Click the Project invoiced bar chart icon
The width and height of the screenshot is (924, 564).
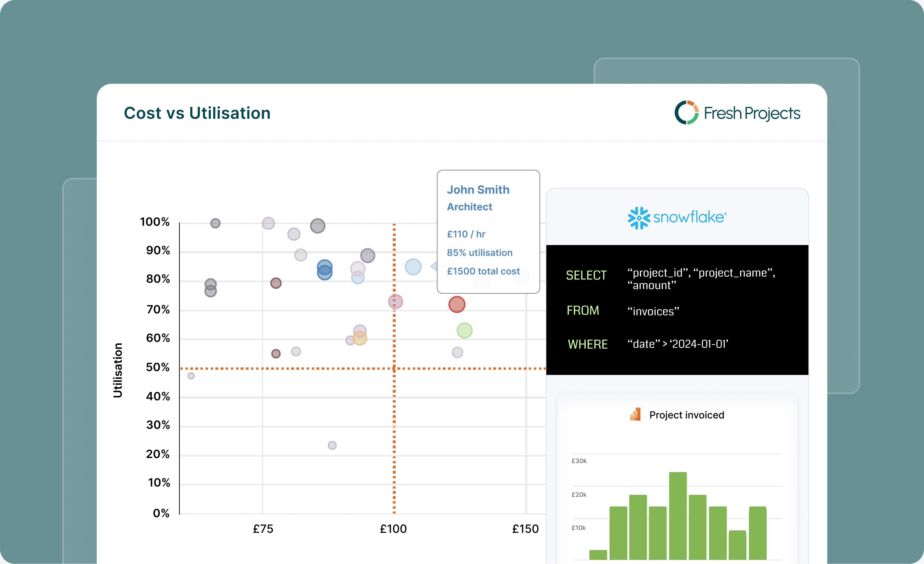(635, 414)
